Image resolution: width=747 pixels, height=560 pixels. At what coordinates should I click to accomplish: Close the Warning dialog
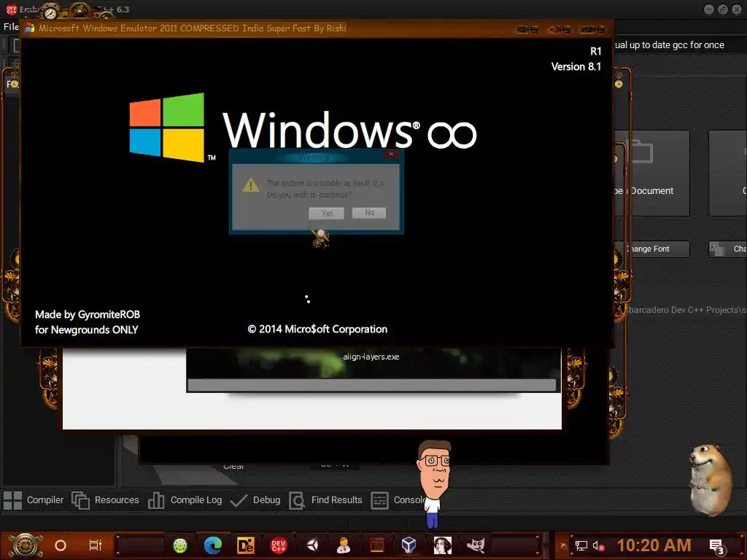click(x=391, y=155)
